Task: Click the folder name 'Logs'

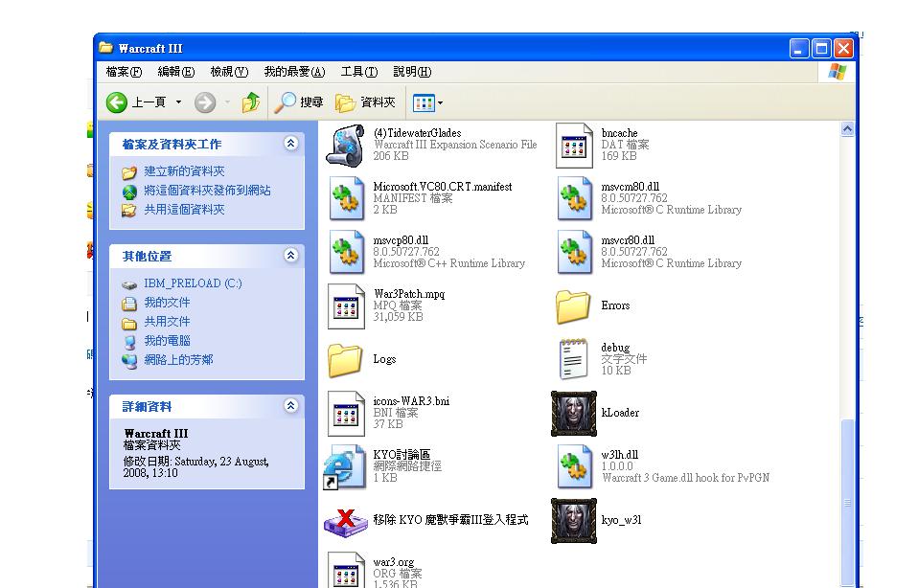Action: click(x=384, y=359)
